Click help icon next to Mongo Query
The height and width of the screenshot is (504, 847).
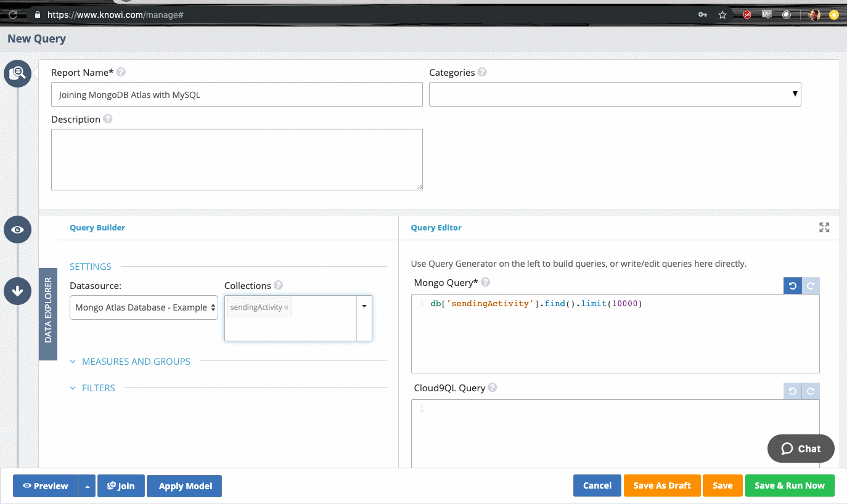click(x=485, y=282)
